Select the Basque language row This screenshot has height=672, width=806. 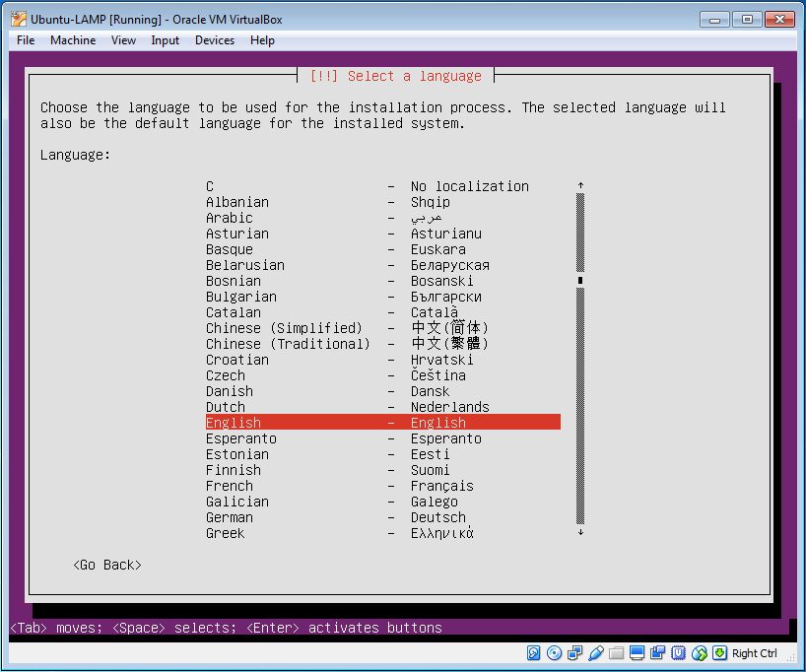[383, 249]
